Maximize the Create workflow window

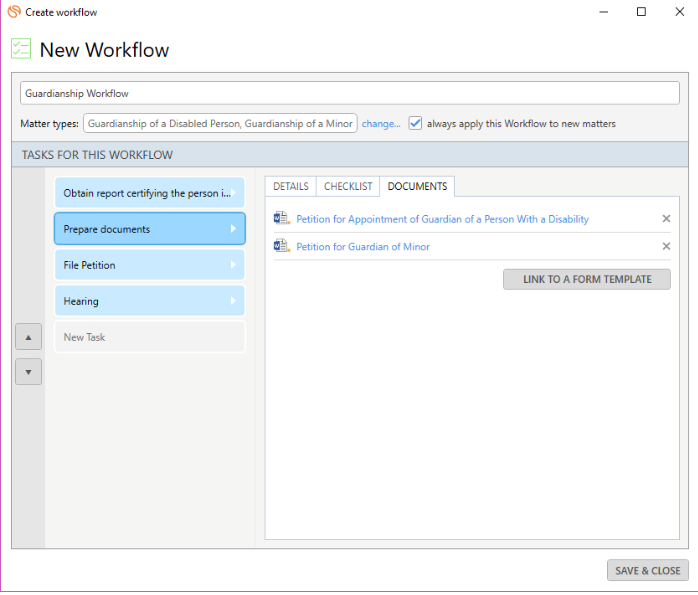tap(641, 12)
